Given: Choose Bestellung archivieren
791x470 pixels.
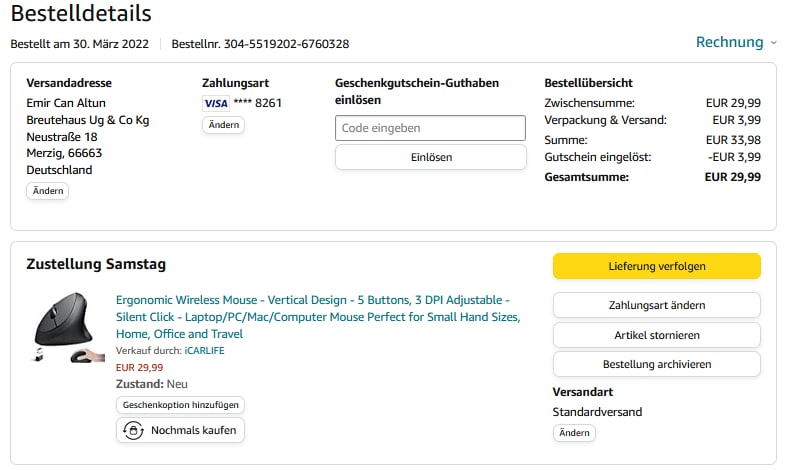Looking at the screenshot, I should pos(656,364).
